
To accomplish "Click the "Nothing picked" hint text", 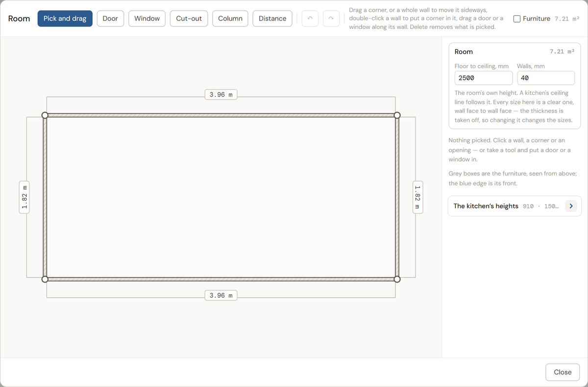I will [510, 150].
